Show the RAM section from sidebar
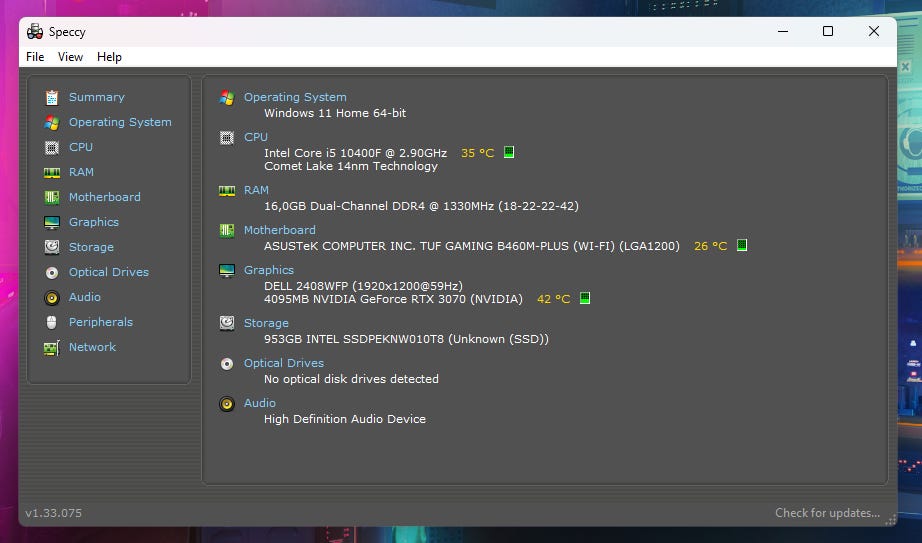This screenshot has height=543, width=922. point(81,172)
